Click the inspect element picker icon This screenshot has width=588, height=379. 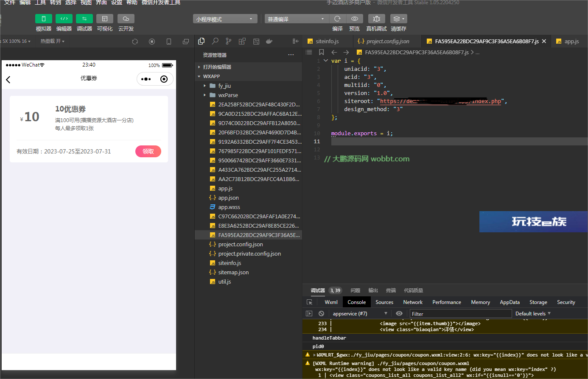point(310,302)
